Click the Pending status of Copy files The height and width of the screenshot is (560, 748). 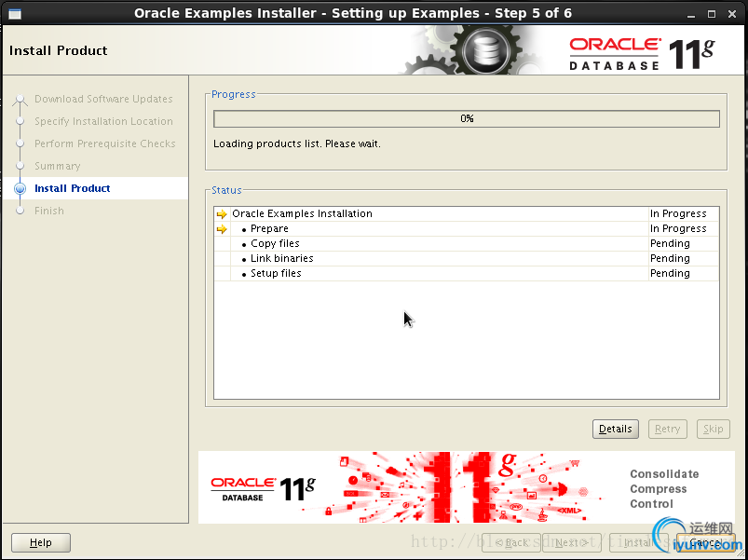coord(670,244)
